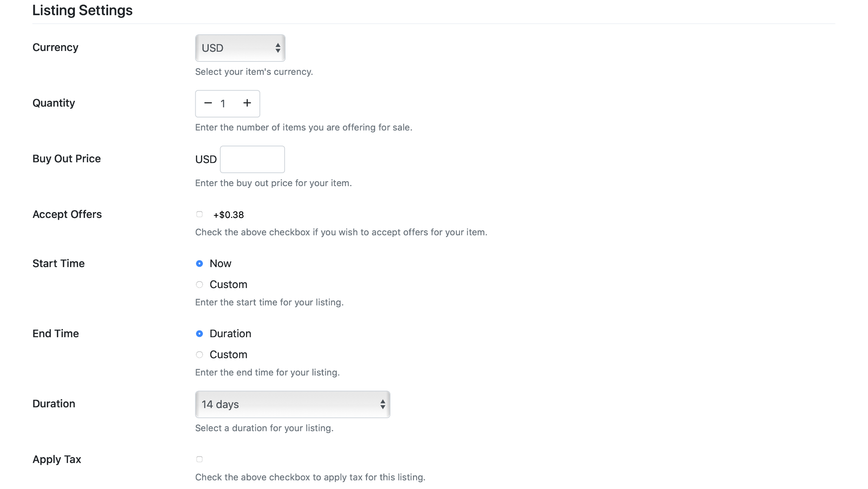Image resolution: width=868 pixels, height=489 pixels.
Task: Click the Duration dropdown arrow indicator
Action: tap(383, 404)
